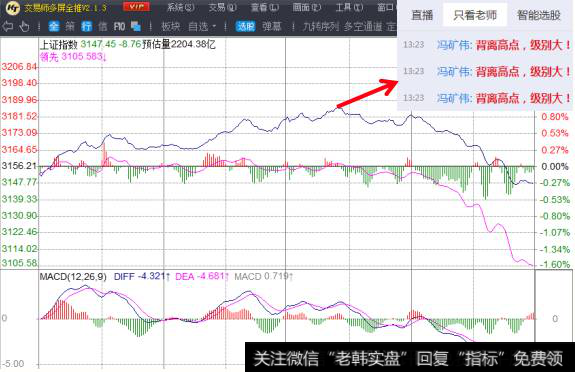Click the back arrow icon in toolbar
The width and height of the screenshot is (575, 372).
click(8, 26)
